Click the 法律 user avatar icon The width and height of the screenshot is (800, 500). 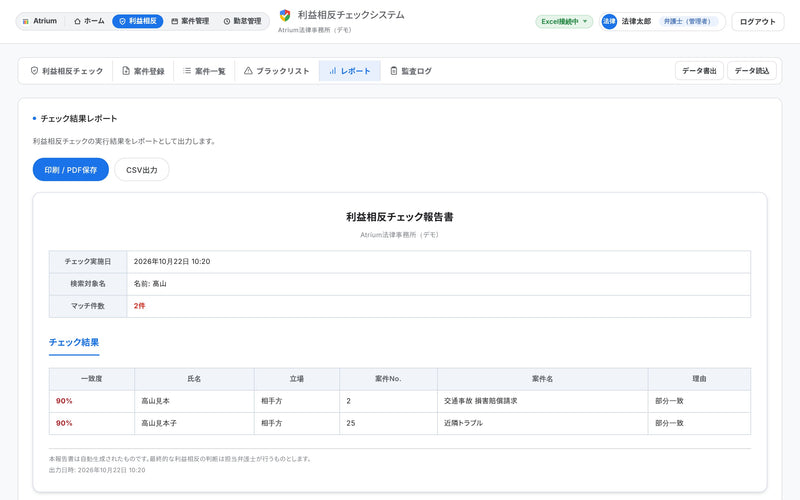(x=609, y=21)
